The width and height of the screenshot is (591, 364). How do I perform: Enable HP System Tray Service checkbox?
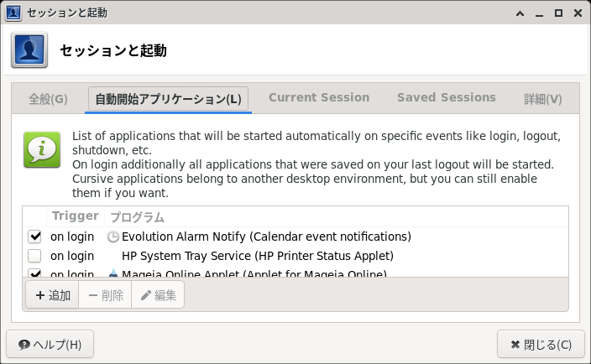click(x=34, y=256)
